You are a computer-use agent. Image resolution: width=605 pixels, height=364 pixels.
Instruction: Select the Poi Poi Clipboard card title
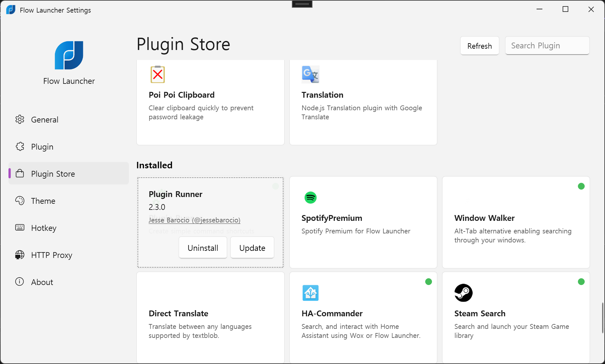[x=181, y=95]
